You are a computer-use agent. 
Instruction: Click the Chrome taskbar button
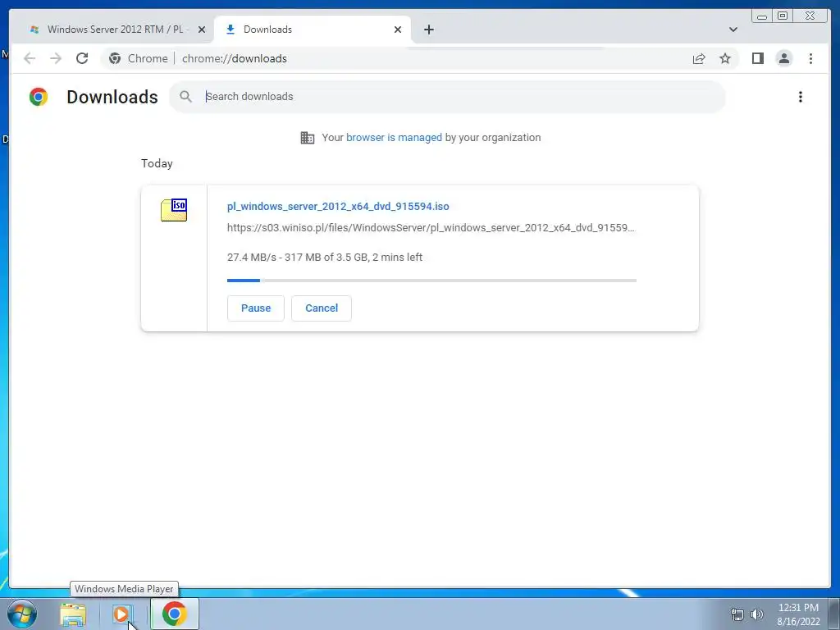tap(174, 614)
